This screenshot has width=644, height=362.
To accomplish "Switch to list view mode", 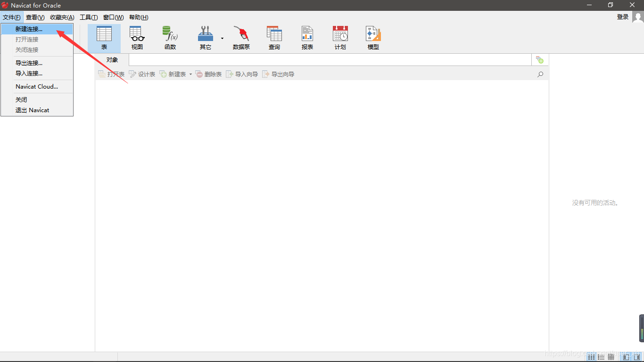I will pyautogui.click(x=601, y=357).
